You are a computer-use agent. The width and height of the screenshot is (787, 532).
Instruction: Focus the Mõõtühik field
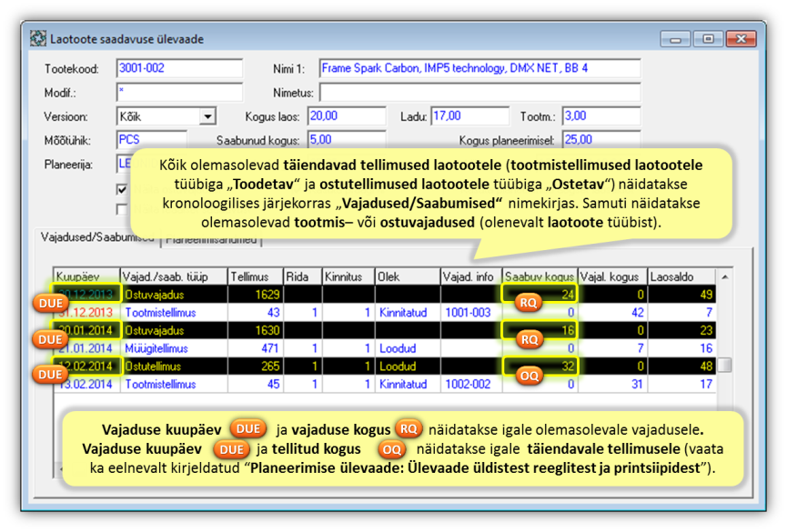pos(152,139)
